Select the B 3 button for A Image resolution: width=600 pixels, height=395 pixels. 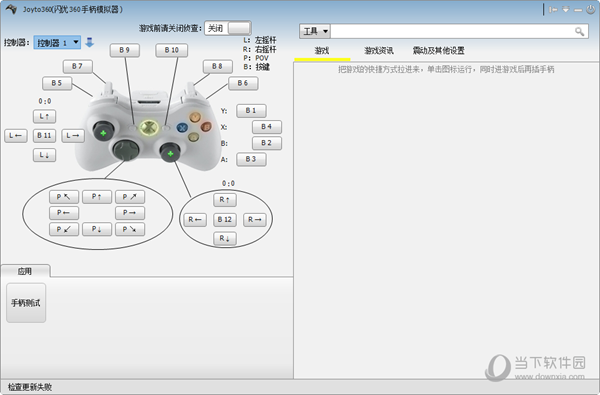tap(251, 159)
